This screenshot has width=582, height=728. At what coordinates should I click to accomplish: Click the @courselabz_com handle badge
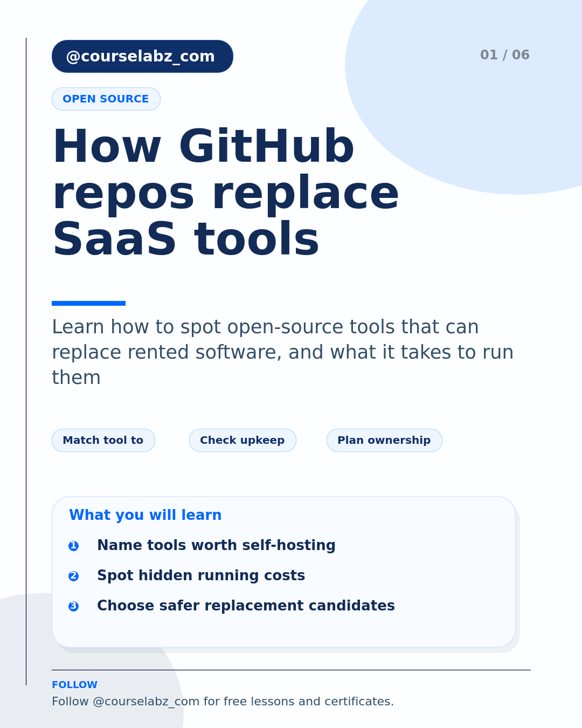(x=142, y=56)
